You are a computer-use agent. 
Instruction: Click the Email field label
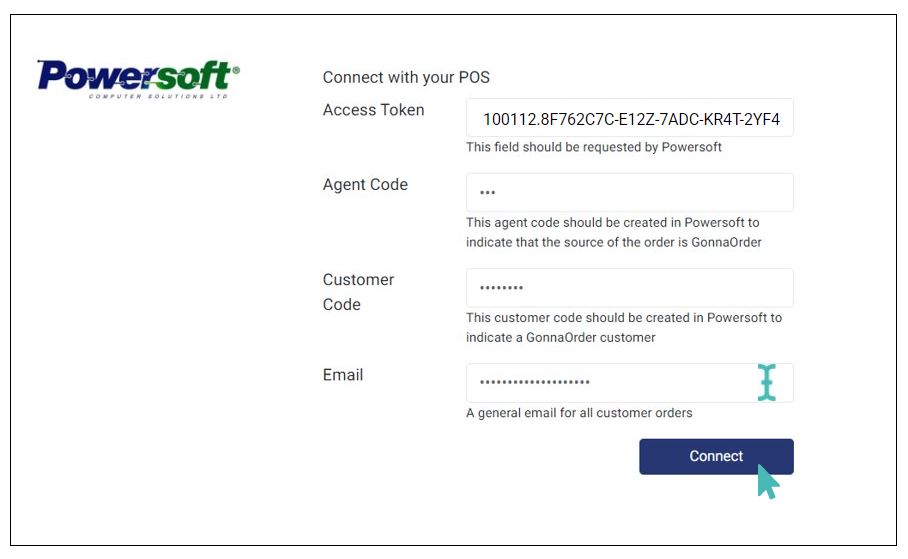343,375
